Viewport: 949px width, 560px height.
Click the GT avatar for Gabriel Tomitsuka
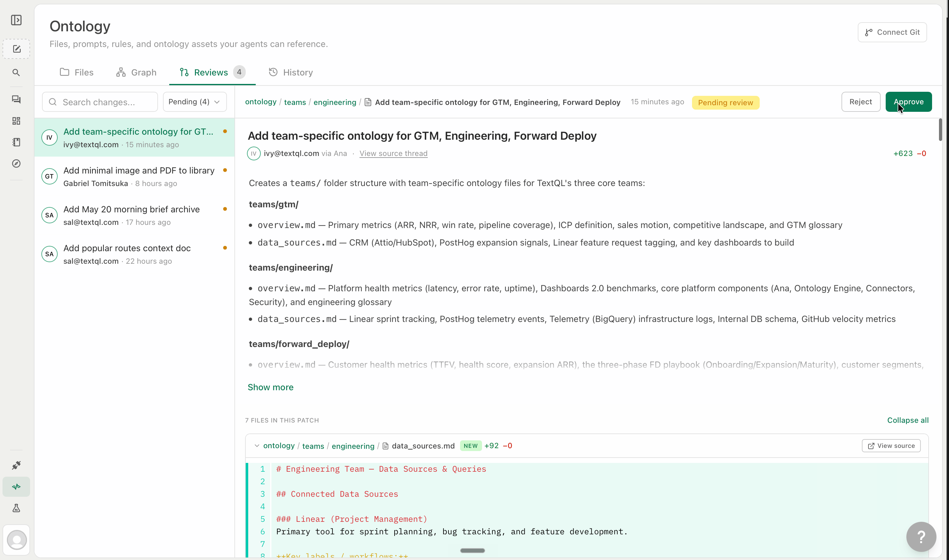[50, 176]
